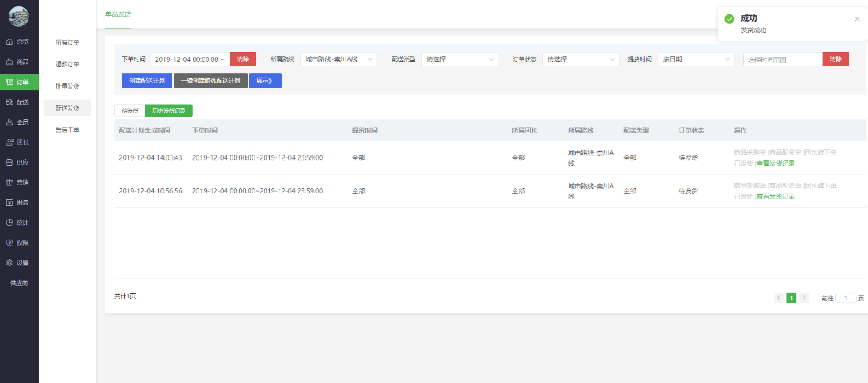868x383 pixels.
Task: Expand the 所属路线 route dropdown
Action: [x=338, y=59]
